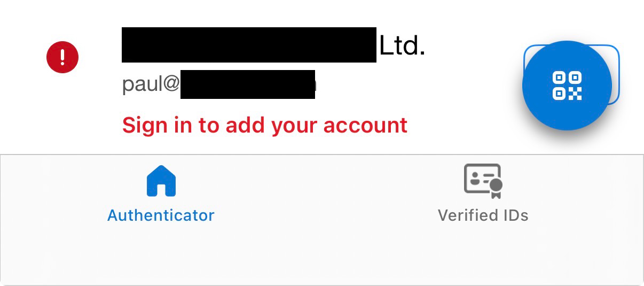This screenshot has width=644, height=286.
Task: Click the Verified IDs label text
Action: [x=483, y=215]
